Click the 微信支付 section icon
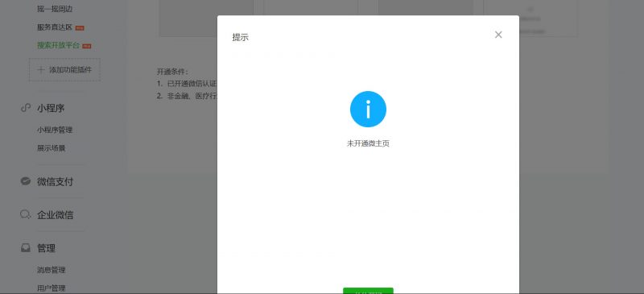The height and width of the screenshot is (294, 644). 26,181
